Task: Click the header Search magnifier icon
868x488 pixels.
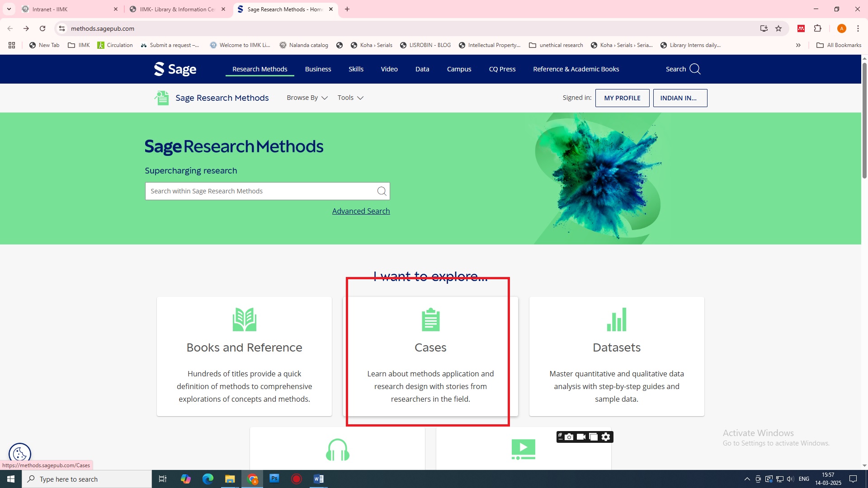Action: [x=695, y=69]
